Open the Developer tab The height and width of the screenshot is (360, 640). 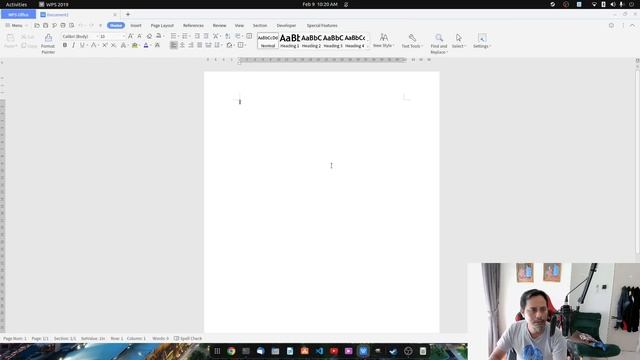[x=286, y=25]
